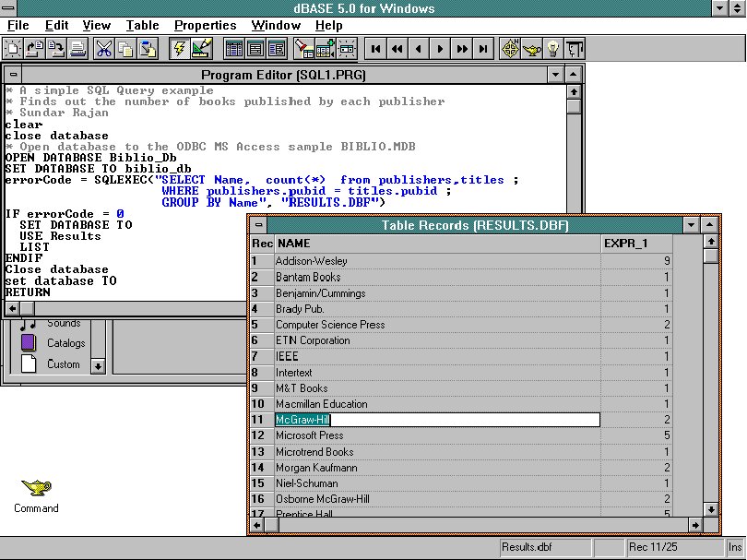Click the Save file toolbar icon
This screenshot has width=747, height=560.
(55, 49)
